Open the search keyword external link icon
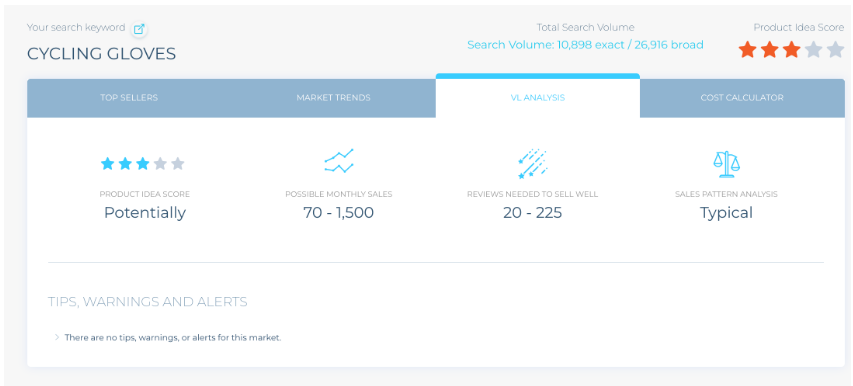Image resolution: width=853 pixels, height=386 pixels. pyautogui.click(x=139, y=29)
